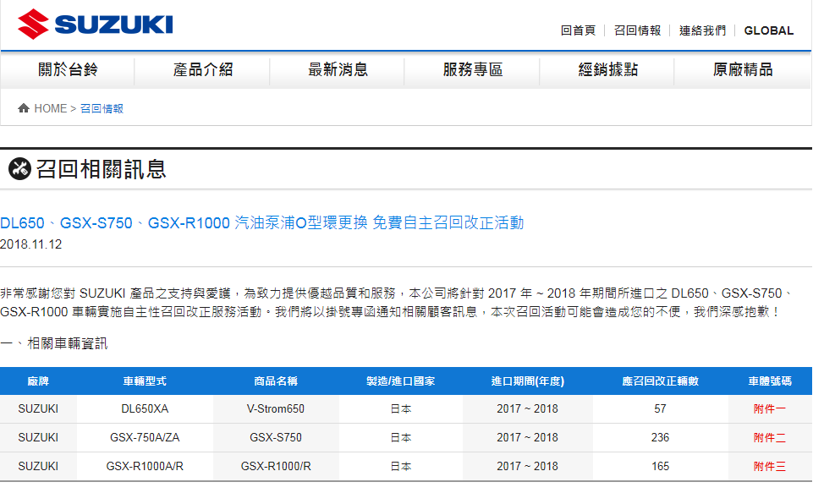Screen dimensions: 813x504
Task: Click 製造/進口國家 column header
Action: (x=401, y=381)
